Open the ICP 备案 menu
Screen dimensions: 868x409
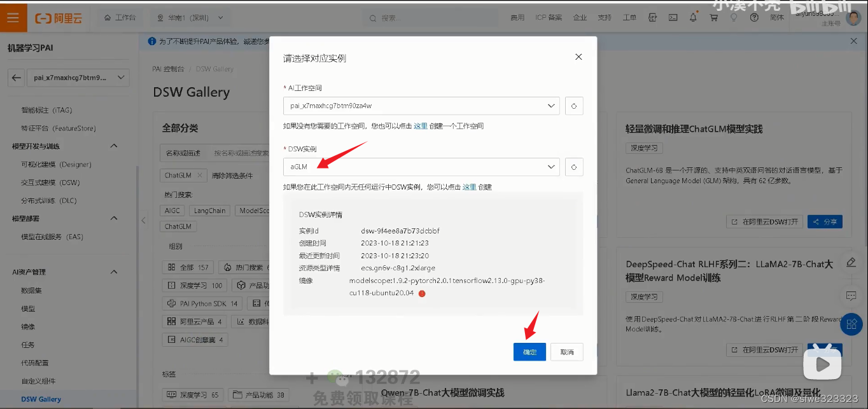pyautogui.click(x=549, y=18)
